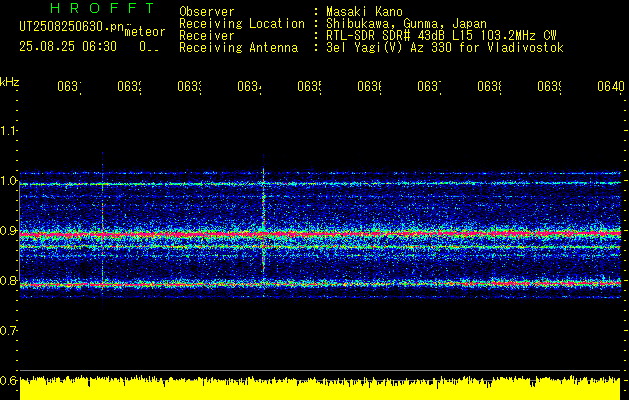Click the 0640 time axis label
The image size is (629, 400).
point(611,86)
